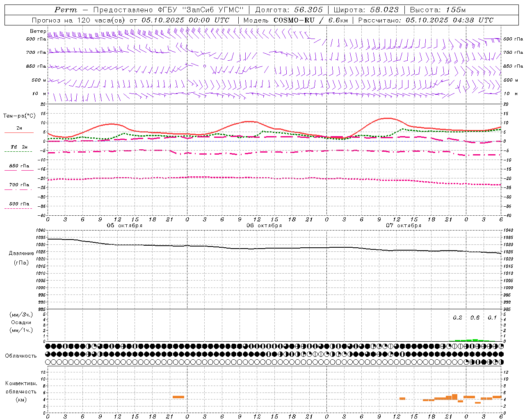
Task: Click the orange convective bar before midnight October 6
Action: pos(178,397)
